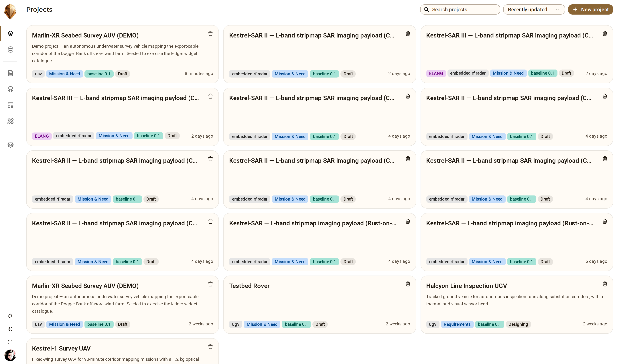Focus the Search projects field
Screen dimensions: 619x364
(x=460, y=9)
